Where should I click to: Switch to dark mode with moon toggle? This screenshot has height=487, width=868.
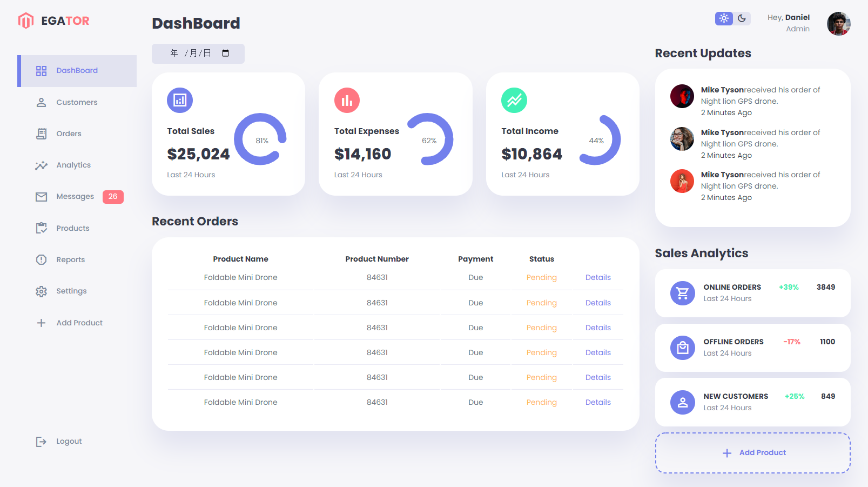[742, 18]
